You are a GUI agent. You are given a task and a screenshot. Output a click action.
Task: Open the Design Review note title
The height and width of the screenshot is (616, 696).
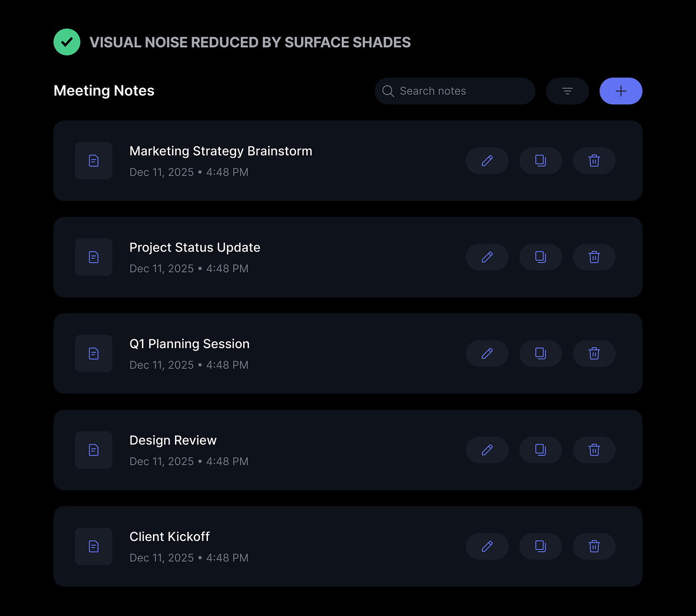point(173,440)
